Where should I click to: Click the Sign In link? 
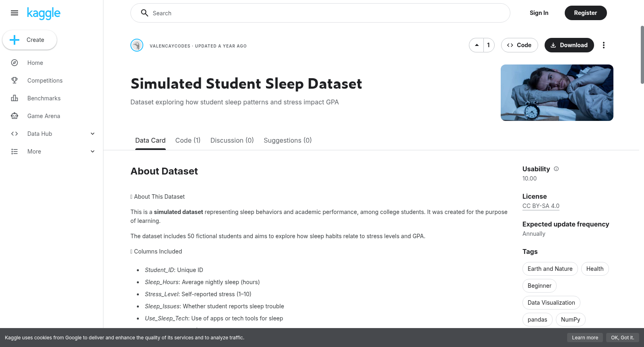539,13
